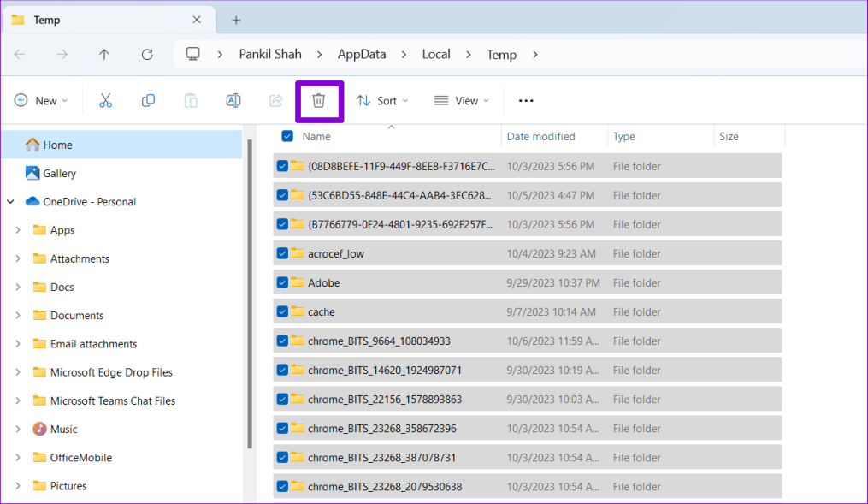The height and width of the screenshot is (504, 868).
Task: Select the Rename icon
Action: pos(233,100)
